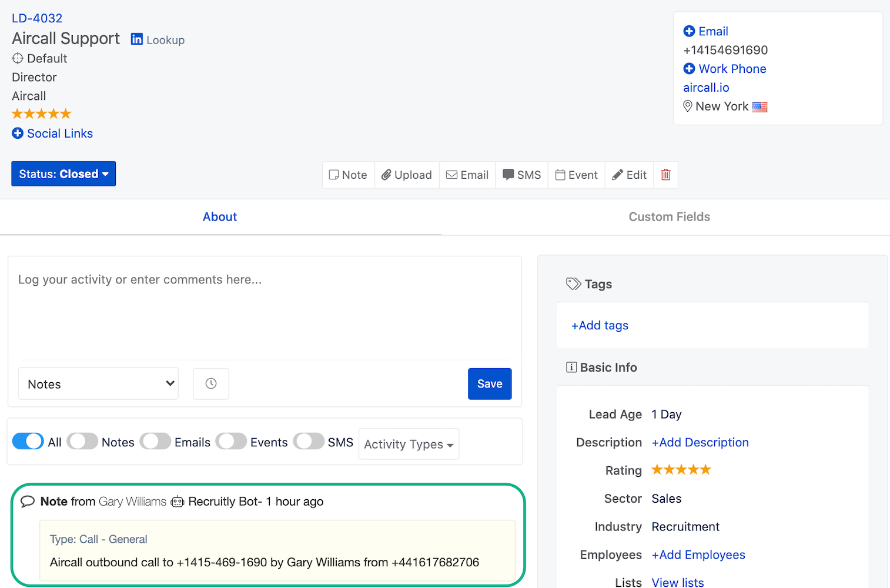Click the Type: Call - General label
This screenshot has width=890, height=588.
click(x=98, y=539)
